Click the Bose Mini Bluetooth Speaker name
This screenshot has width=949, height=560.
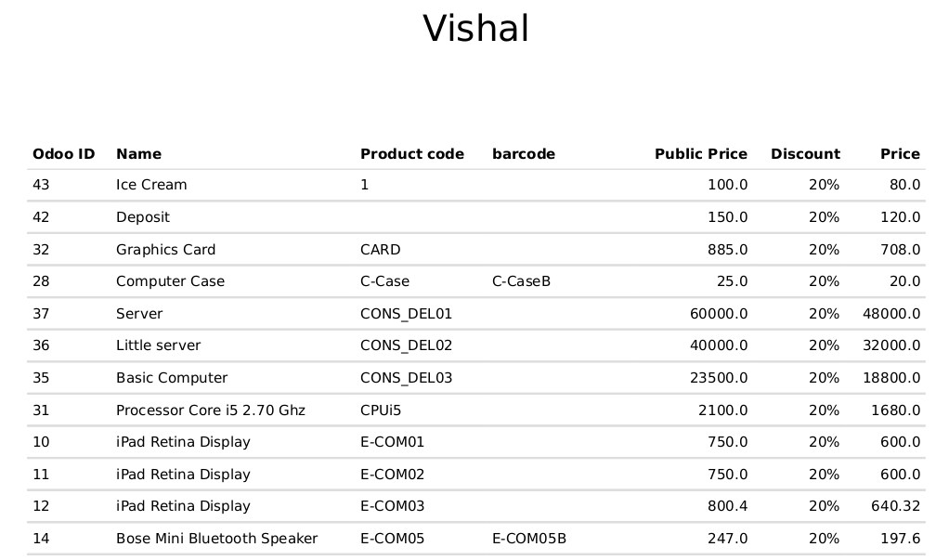coord(216,539)
